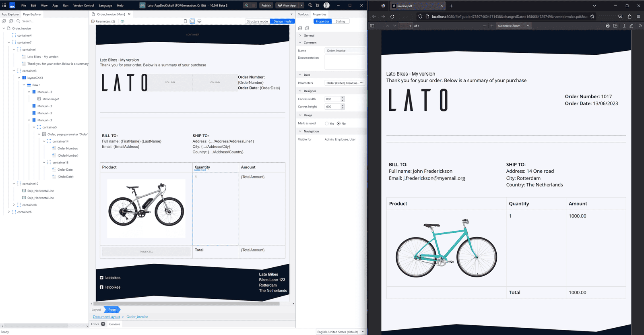Open the Marketplace cart icon

(x=317, y=5)
